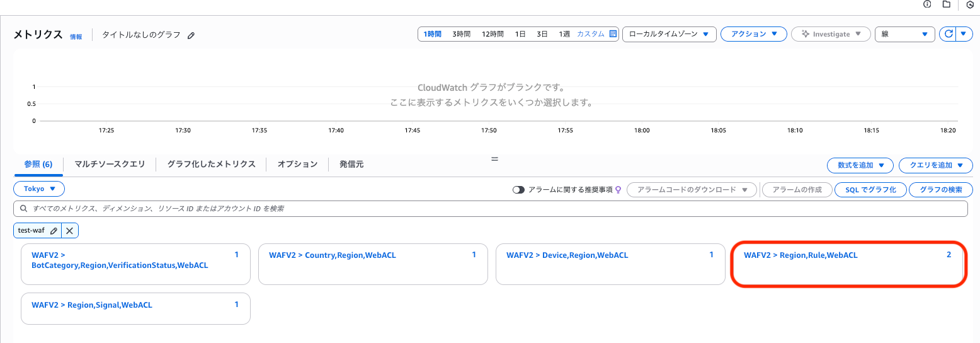
Task: Open the グラフ化したメトリクス tab
Action: pos(211,164)
